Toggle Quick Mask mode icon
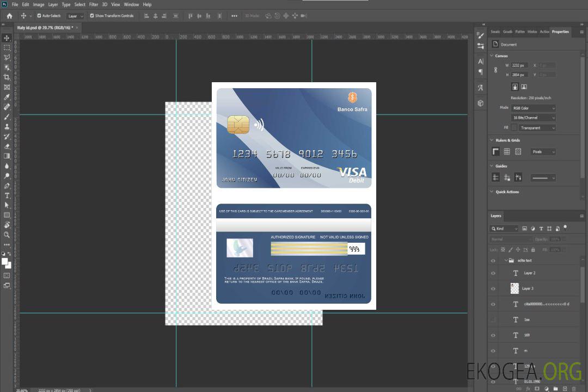Image resolution: width=588 pixels, height=392 pixels. pyautogui.click(x=7, y=275)
